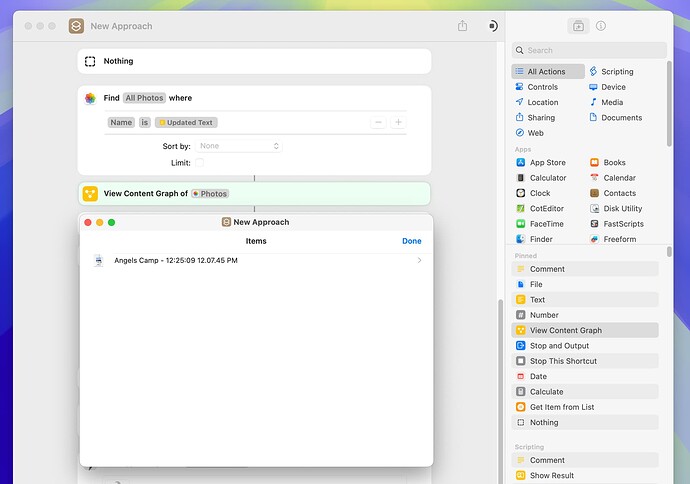
Task: Open the action library panel button
Action: pos(578,26)
